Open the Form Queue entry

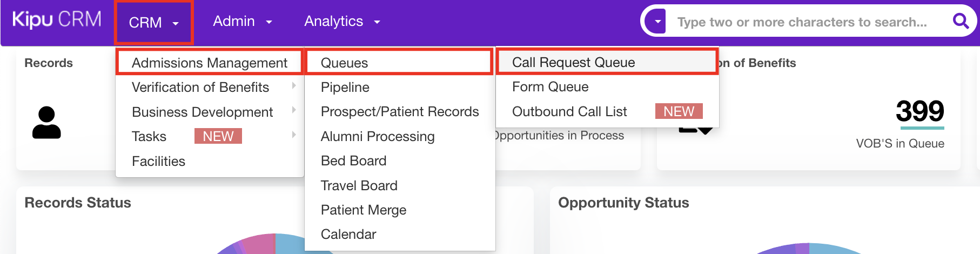pos(550,86)
